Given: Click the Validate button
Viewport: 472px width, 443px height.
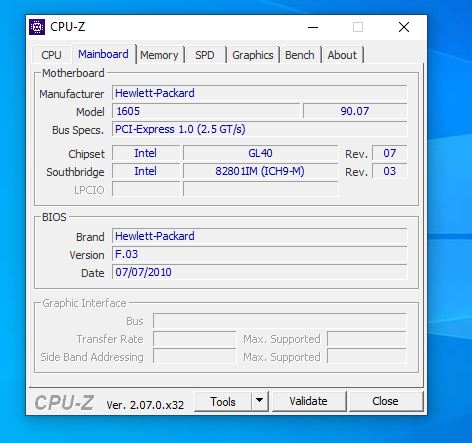Looking at the screenshot, I should (308, 401).
